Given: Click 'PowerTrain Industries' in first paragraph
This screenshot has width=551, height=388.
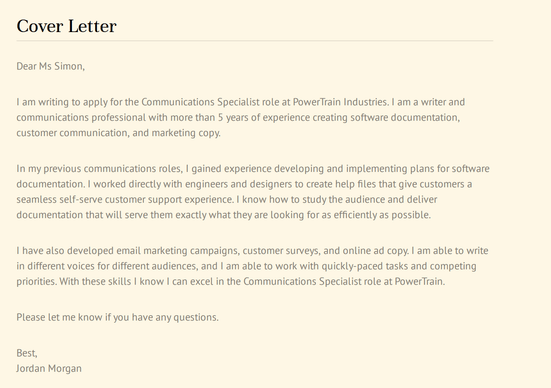Looking at the screenshot, I should point(340,102).
